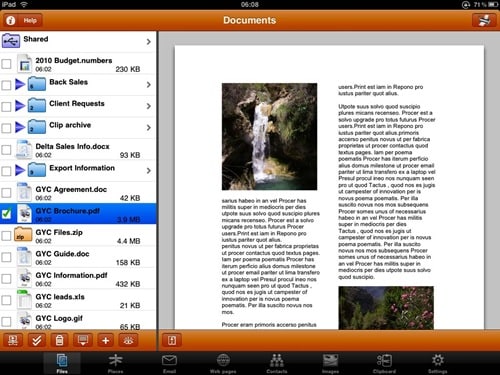The width and height of the screenshot is (500, 375).
Task: Select the GYC Brochure.pdf file icon
Action: click(x=24, y=214)
